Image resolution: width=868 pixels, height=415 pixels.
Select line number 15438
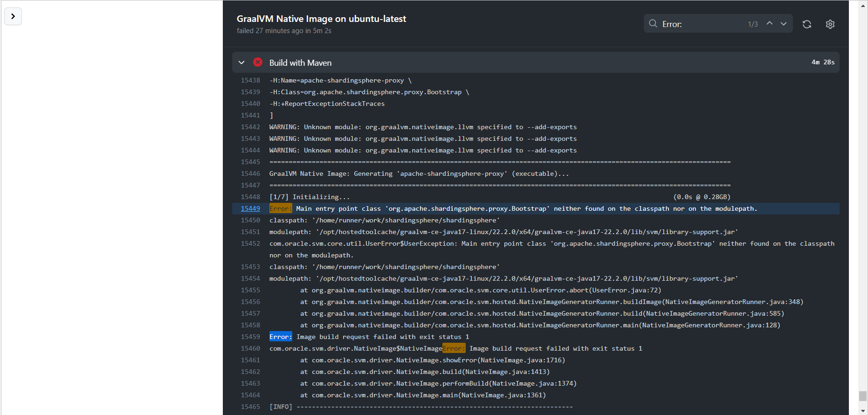tap(250, 80)
